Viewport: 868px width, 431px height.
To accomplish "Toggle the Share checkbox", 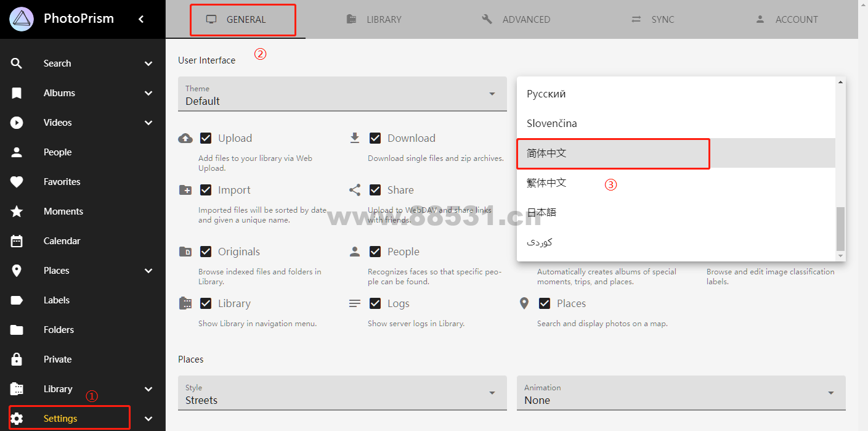I will [x=375, y=190].
